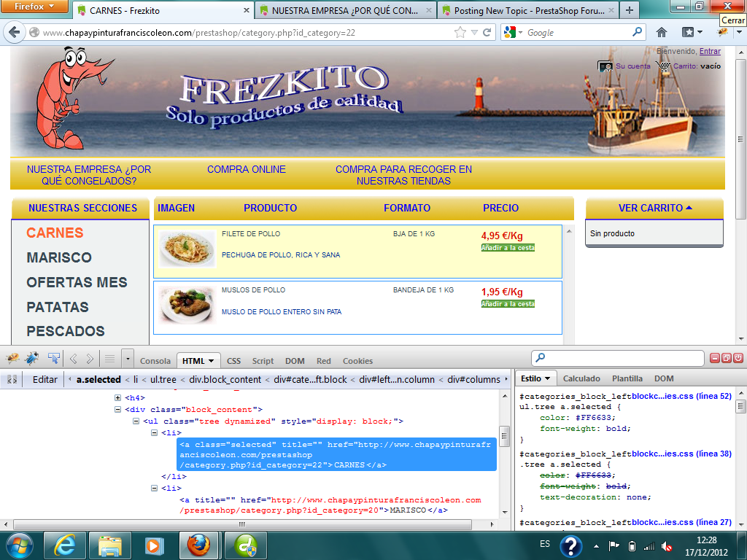Click the volume speaker tray icon

[x=667, y=546]
